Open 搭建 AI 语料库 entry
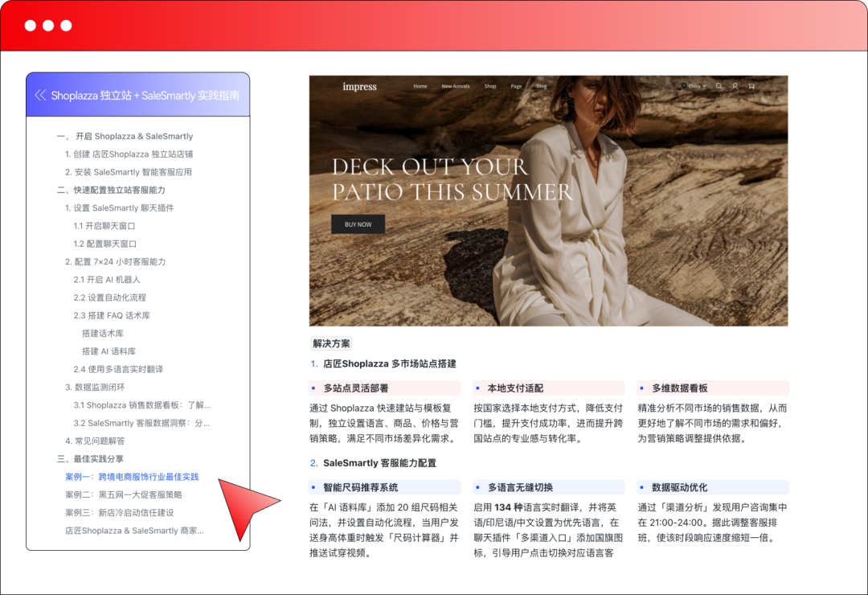This screenshot has width=868, height=595. [x=109, y=351]
